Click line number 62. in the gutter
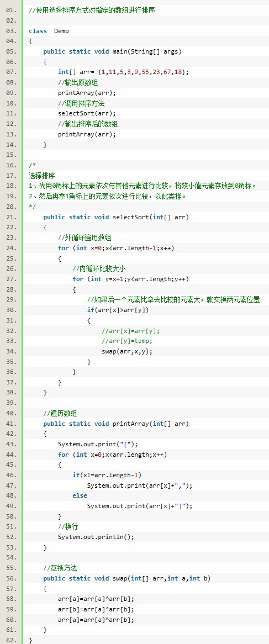This screenshot has width=269, height=644. 11,640
